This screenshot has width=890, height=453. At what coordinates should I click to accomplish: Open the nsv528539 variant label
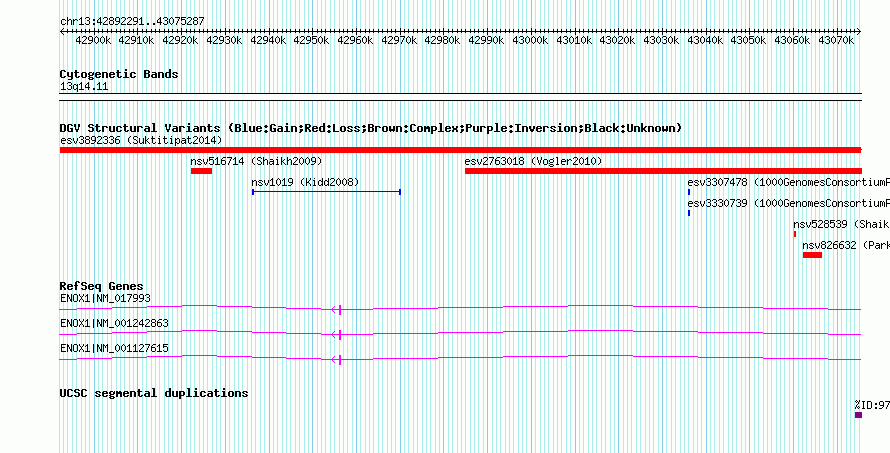841,224
